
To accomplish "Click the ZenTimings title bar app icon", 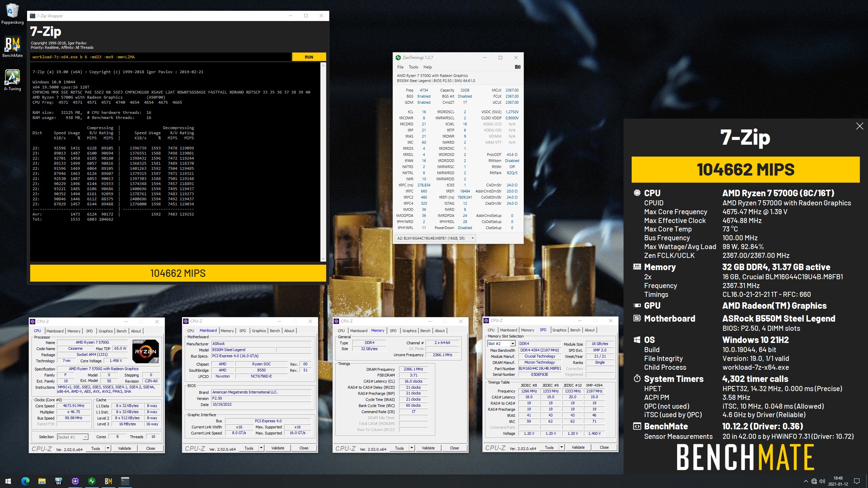I will (x=398, y=58).
